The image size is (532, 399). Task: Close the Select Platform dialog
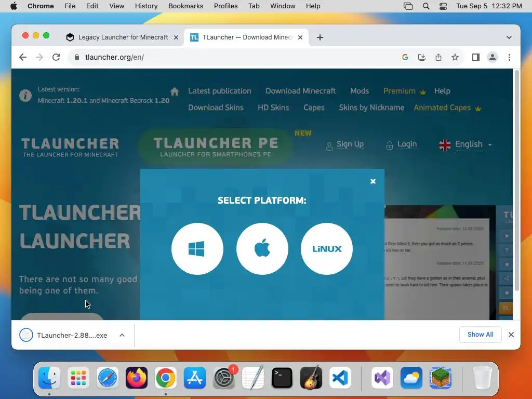[373, 181]
